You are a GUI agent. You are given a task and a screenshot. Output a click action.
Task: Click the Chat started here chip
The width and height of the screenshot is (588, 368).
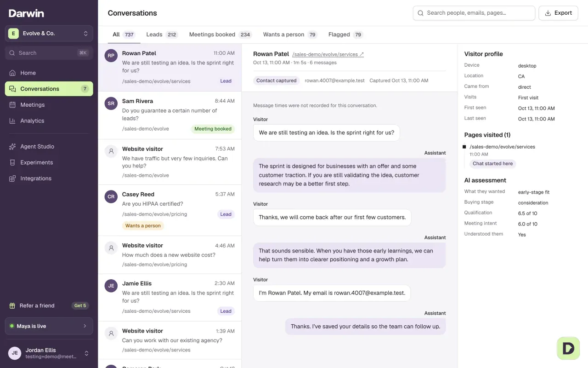(x=492, y=163)
